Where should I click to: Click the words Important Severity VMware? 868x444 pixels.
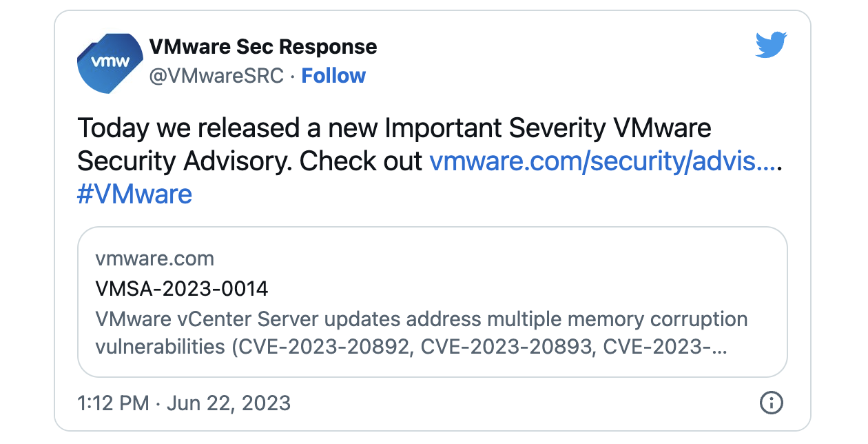[548, 128]
